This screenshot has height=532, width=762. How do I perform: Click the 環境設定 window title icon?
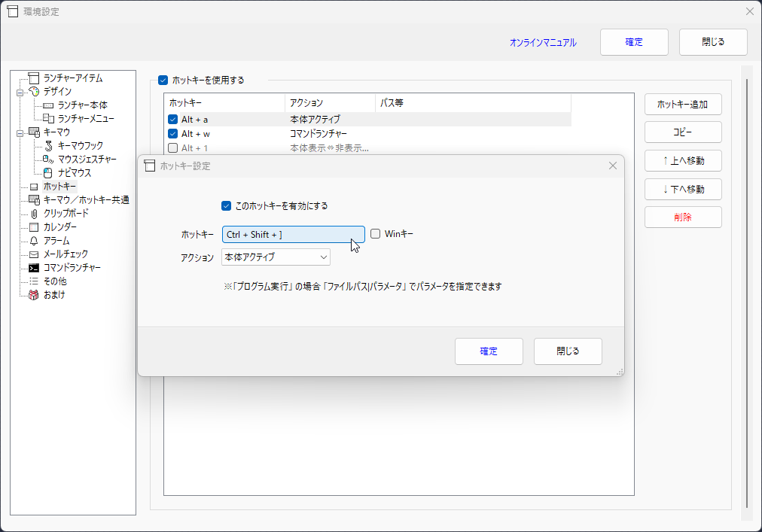coord(13,11)
